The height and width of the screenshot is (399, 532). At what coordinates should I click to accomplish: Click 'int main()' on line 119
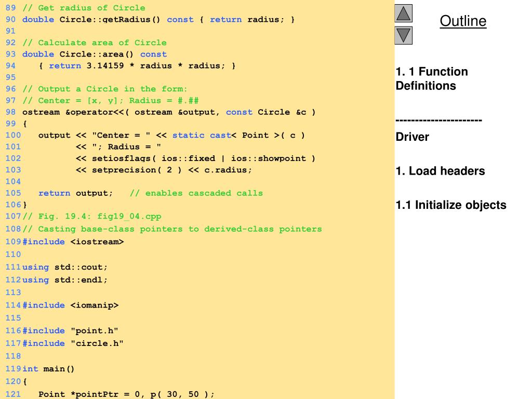[48, 369]
